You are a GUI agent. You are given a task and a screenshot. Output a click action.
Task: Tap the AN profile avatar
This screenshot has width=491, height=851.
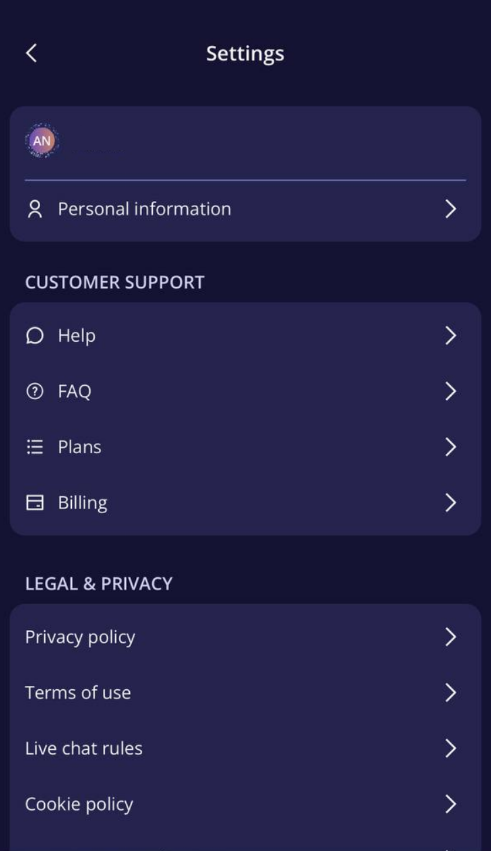(x=42, y=141)
